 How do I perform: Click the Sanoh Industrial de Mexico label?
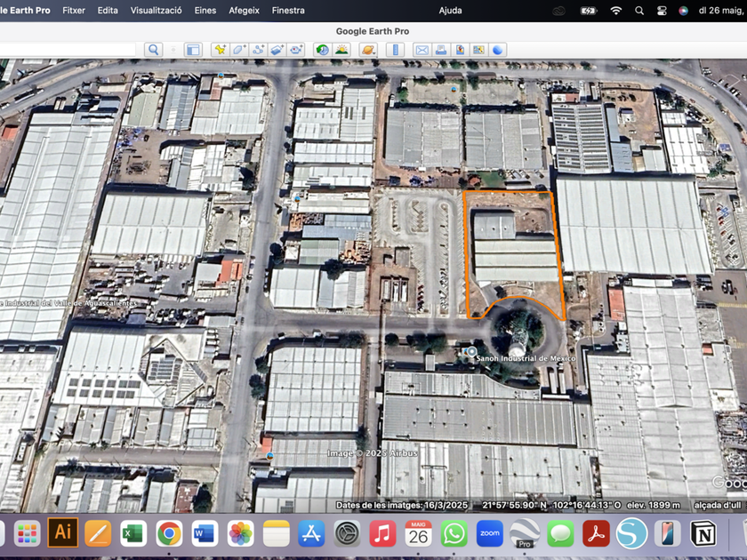526,358
